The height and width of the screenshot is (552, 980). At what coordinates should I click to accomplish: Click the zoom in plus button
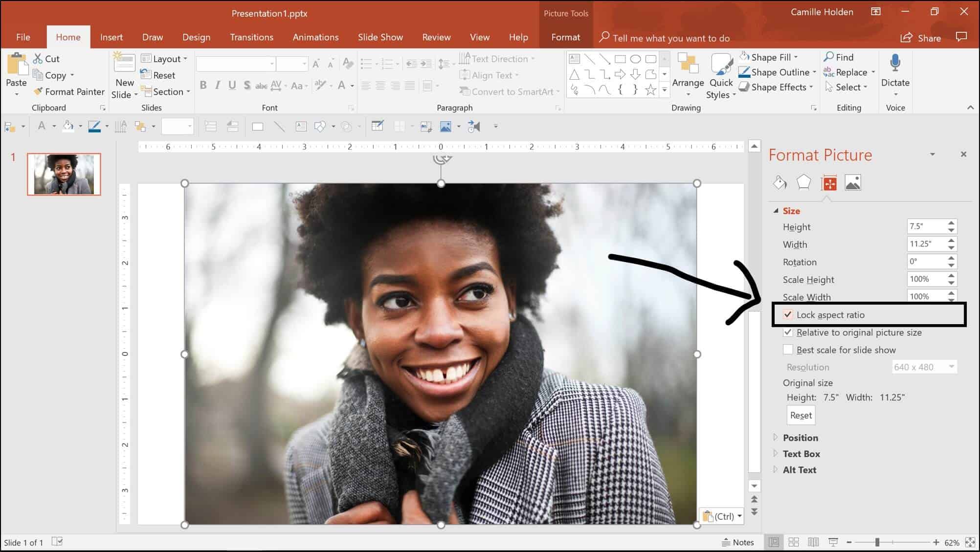coord(936,542)
